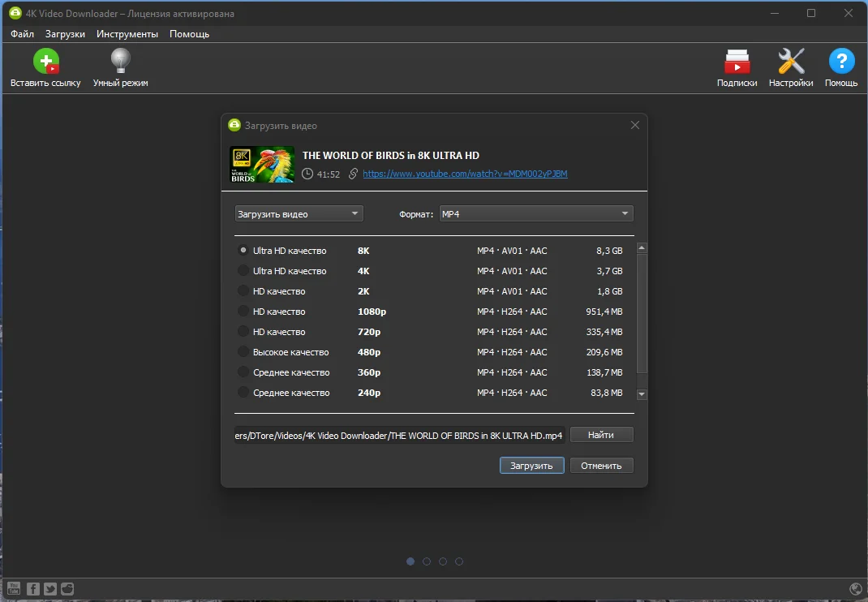868x602 pixels.
Task: Open the Загрузки menu
Action: (x=66, y=34)
